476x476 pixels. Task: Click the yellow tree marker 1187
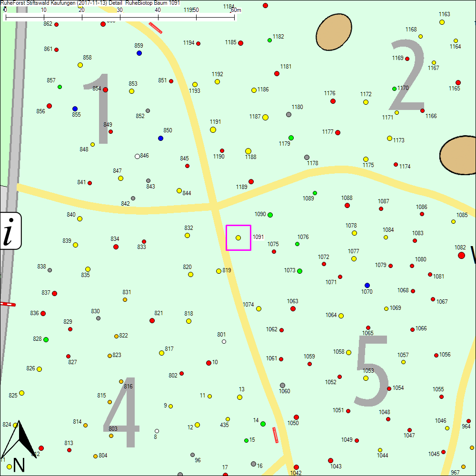click(265, 118)
